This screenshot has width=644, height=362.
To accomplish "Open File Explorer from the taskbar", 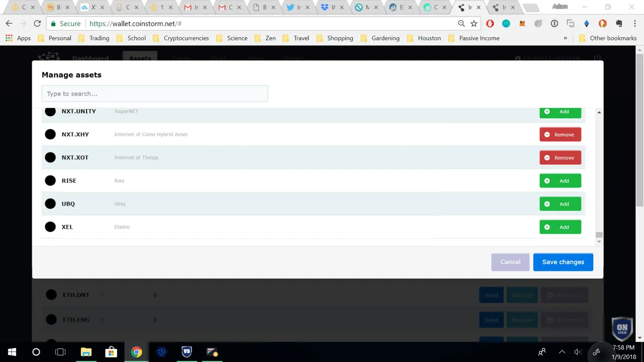I will point(86,352).
